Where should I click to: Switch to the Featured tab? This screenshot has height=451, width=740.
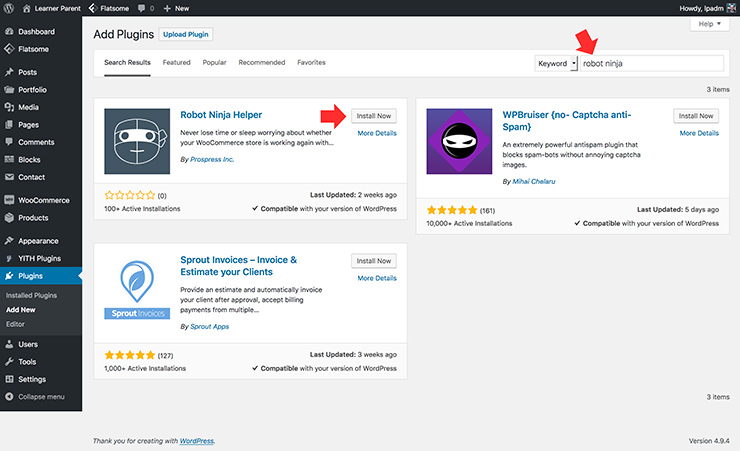177,62
